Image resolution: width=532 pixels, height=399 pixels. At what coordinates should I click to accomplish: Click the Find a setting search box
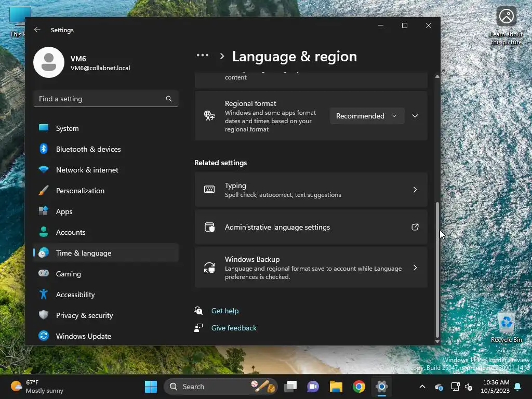pos(106,99)
